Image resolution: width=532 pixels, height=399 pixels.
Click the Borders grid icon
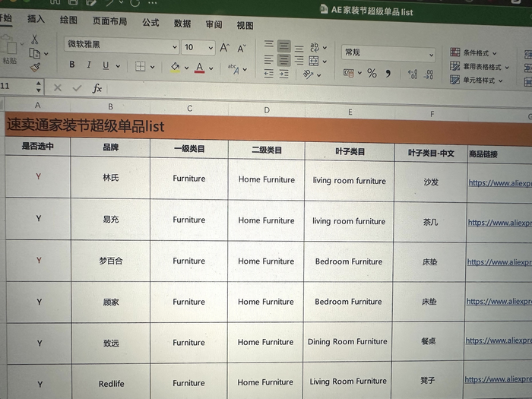pyautogui.click(x=141, y=66)
